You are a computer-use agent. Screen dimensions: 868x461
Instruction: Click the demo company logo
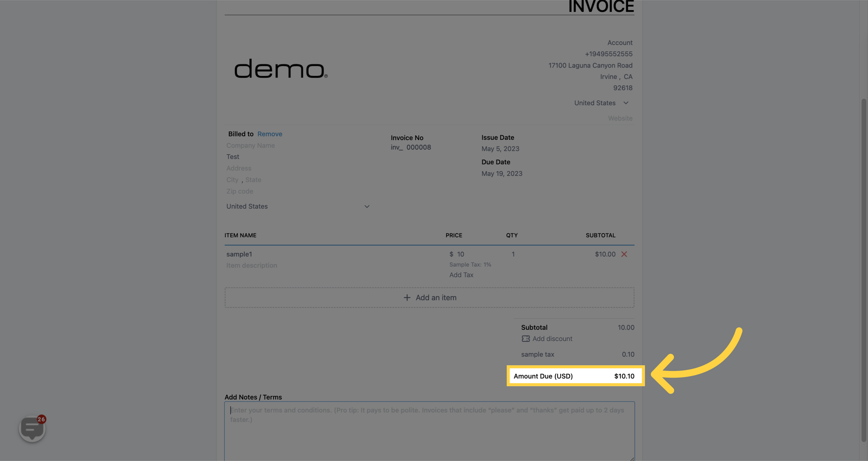pos(281,69)
